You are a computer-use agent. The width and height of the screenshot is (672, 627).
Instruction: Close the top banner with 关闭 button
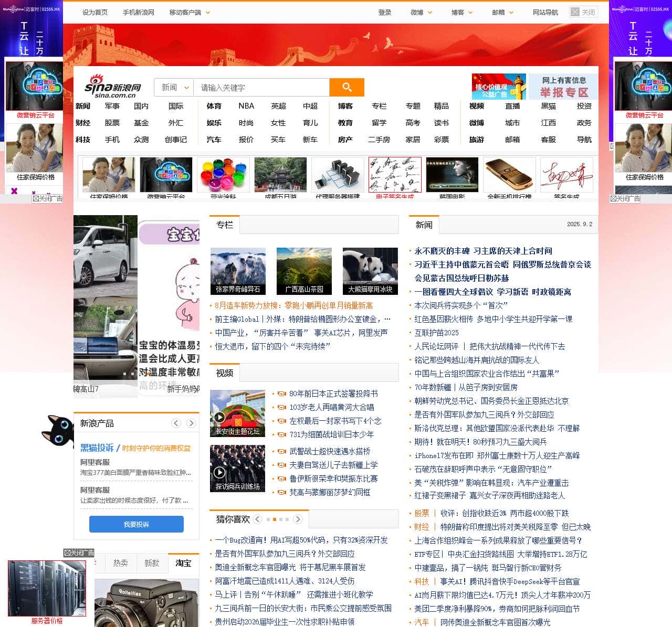583,12
